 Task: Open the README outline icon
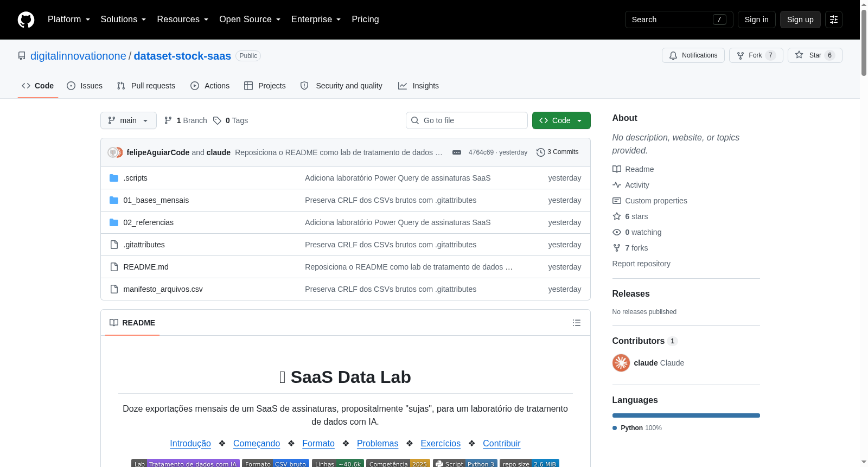(x=577, y=323)
